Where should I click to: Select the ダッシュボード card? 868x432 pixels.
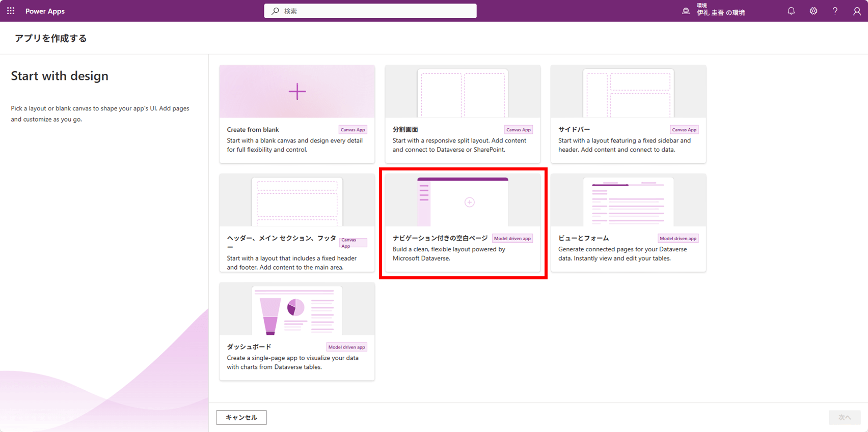pyautogui.click(x=297, y=332)
